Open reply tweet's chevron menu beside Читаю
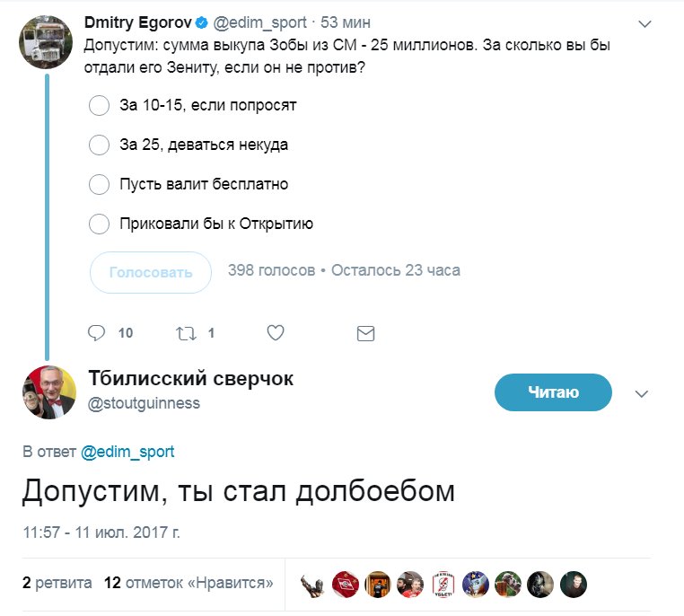 point(642,393)
